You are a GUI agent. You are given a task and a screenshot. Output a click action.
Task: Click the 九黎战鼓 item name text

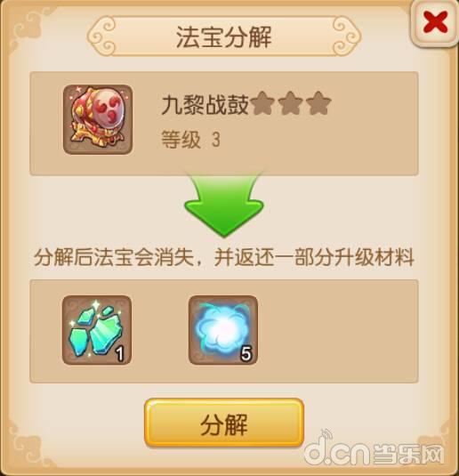(205, 105)
